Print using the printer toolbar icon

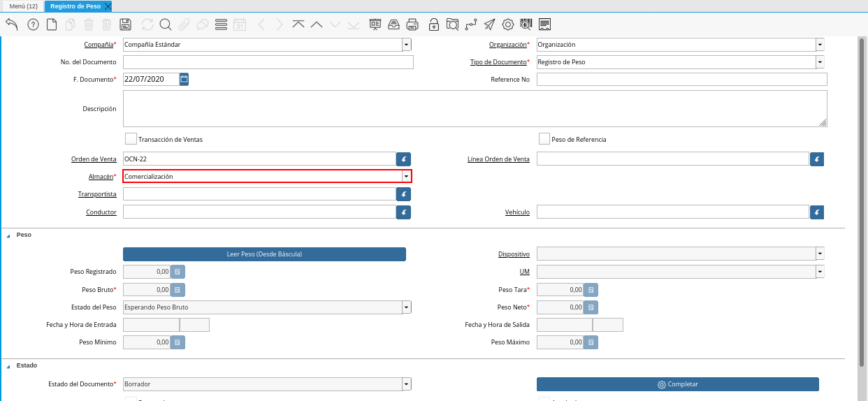tap(412, 24)
